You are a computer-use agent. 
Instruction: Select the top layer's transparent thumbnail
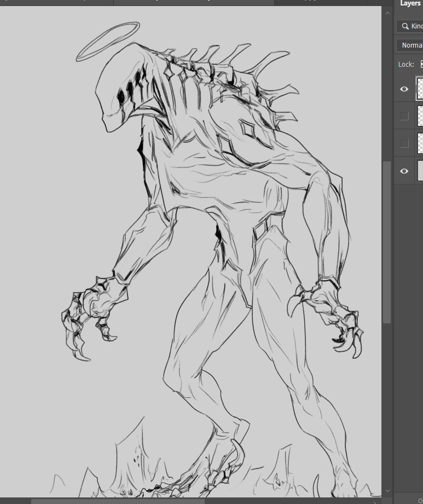coord(420,89)
